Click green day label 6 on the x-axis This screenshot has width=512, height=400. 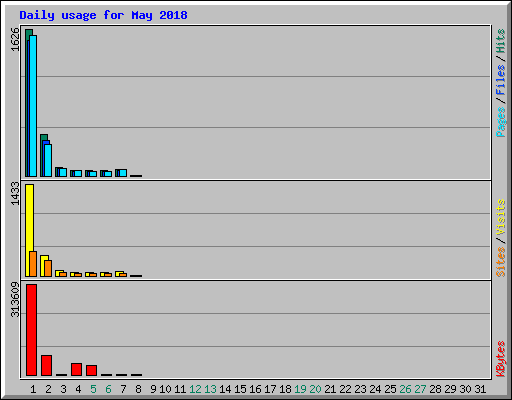click(108, 389)
